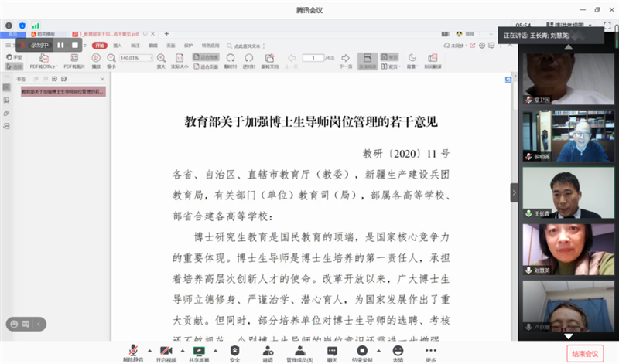Click the 旋转文档 rotate document icon
Screen dimensions: 619x364
click(x=269, y=62)
